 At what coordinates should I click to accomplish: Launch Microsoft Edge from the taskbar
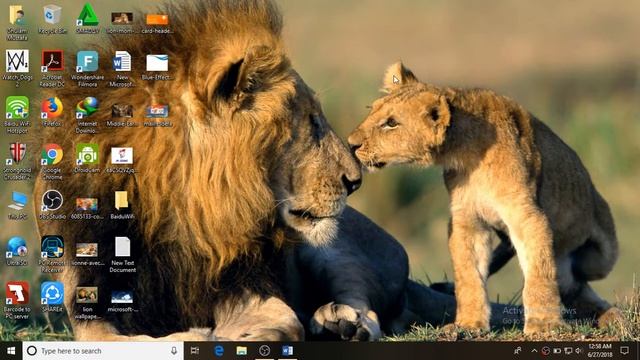click(219, 351)
